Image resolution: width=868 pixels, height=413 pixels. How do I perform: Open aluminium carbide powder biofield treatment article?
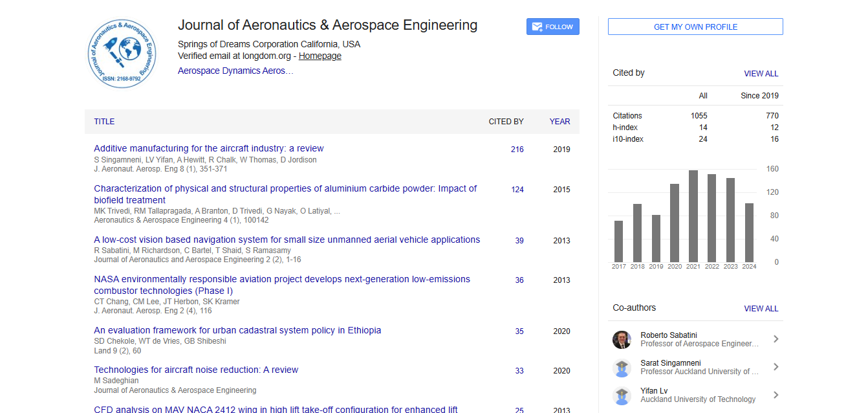coord(285,194)
